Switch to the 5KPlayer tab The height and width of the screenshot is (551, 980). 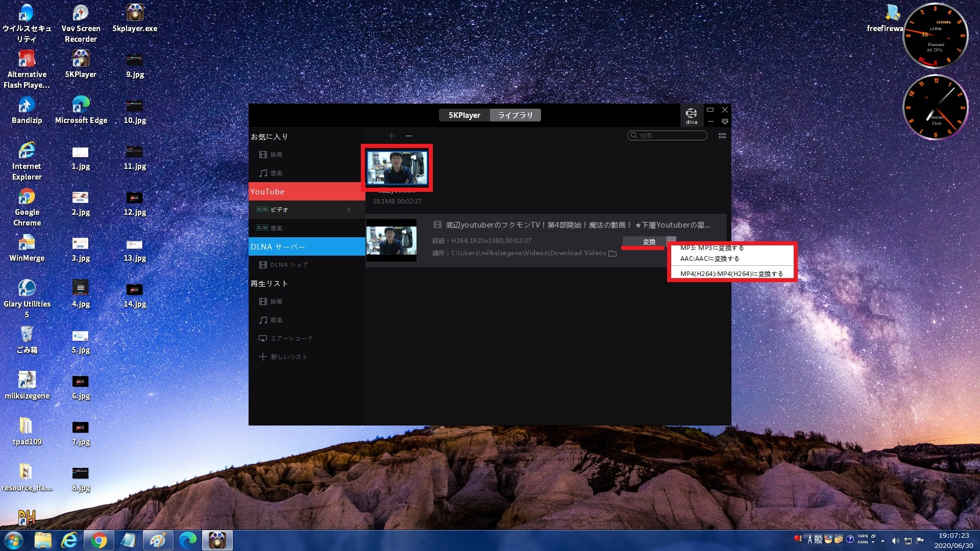(464, 115)
